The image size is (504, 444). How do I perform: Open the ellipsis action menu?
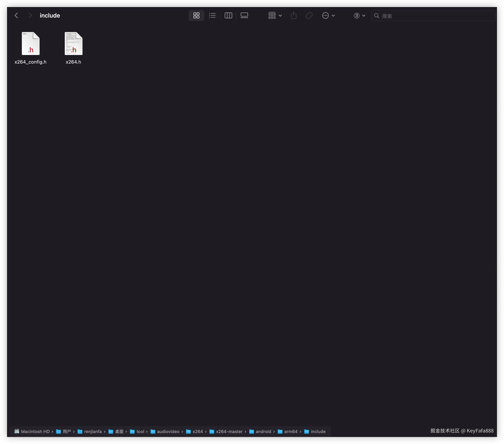point(328,16)
